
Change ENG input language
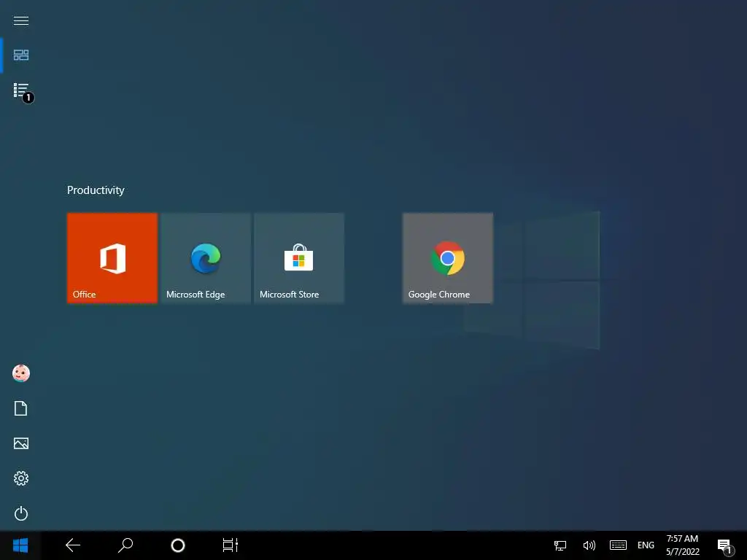point(646,545)
